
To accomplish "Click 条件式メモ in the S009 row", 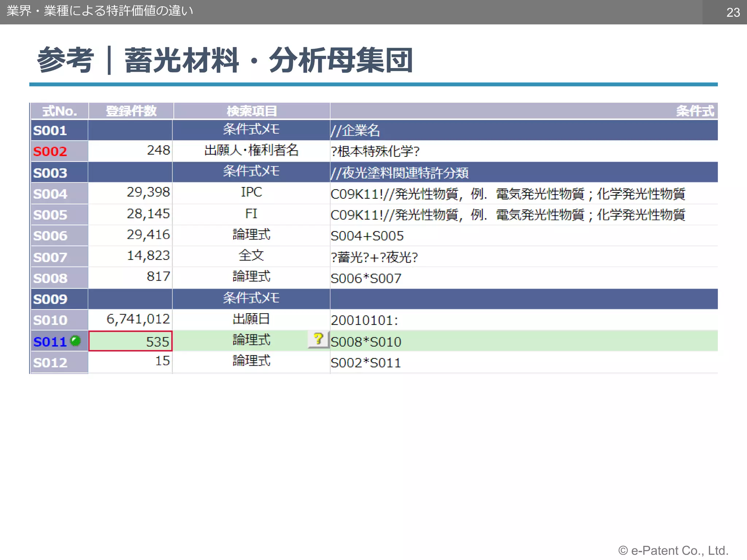I will click(251, 298).
